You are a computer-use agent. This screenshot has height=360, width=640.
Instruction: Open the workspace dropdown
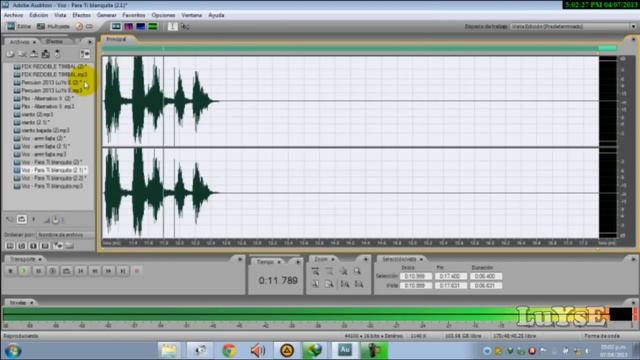[573, 27]
